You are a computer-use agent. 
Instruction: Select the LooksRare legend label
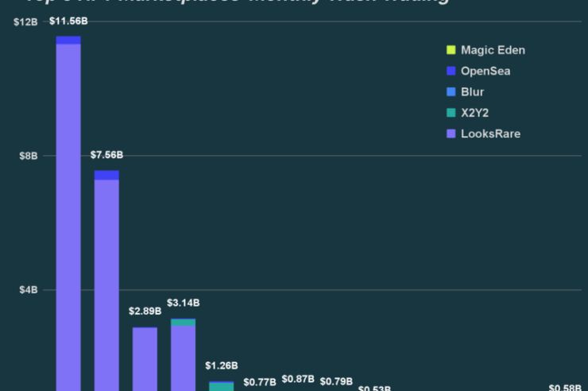coord(490,134)
